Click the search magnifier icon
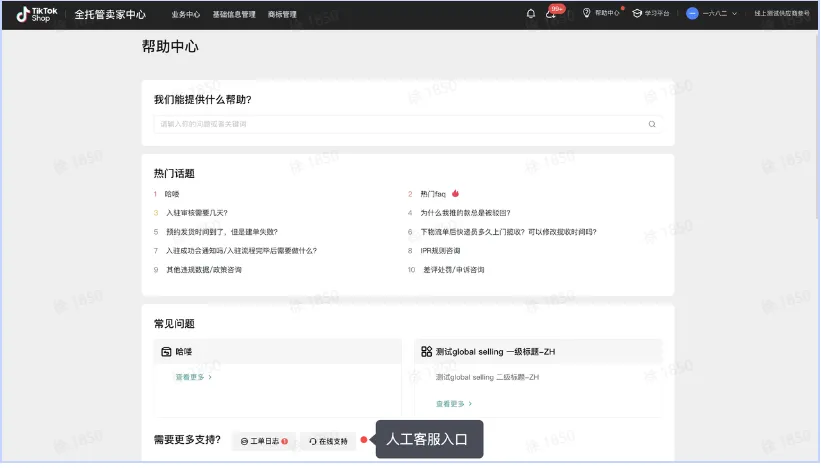This screenshot has height=468, width=821. point(652,124)
